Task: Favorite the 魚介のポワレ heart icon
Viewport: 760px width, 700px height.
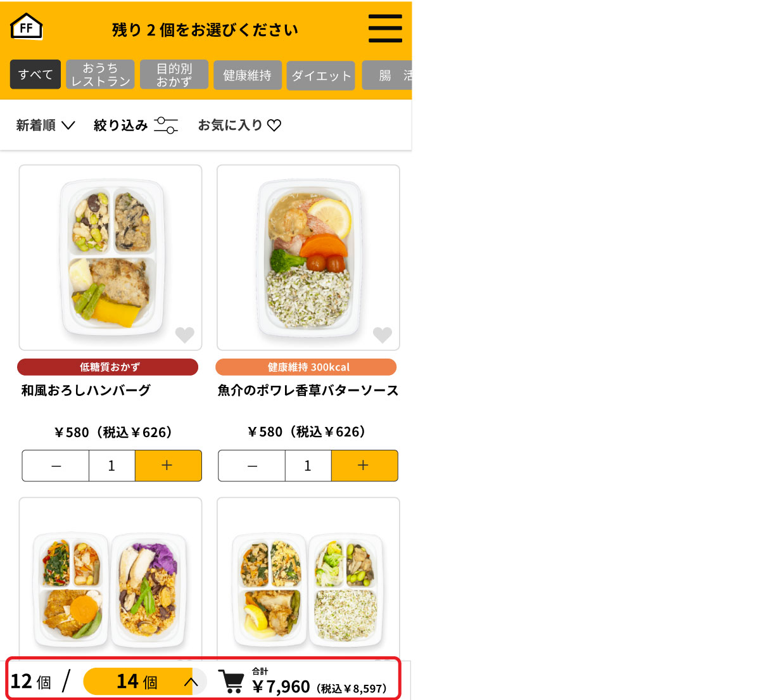Action: pyautogui.click(x=383, y=334)
